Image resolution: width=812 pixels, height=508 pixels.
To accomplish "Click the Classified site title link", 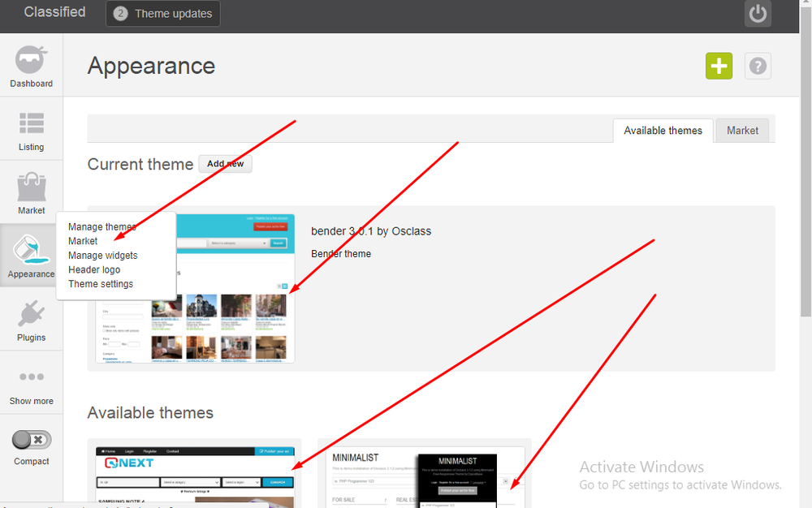I will 54,12.
